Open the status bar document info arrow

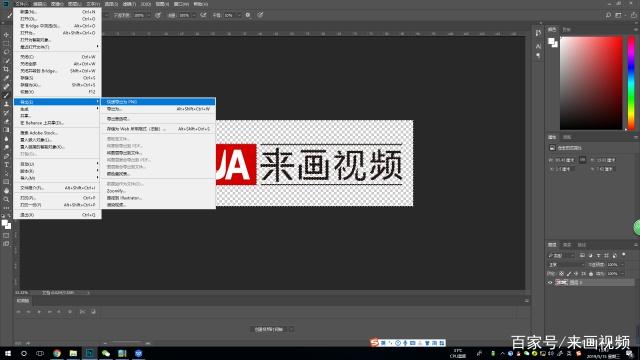click(88, 293)
